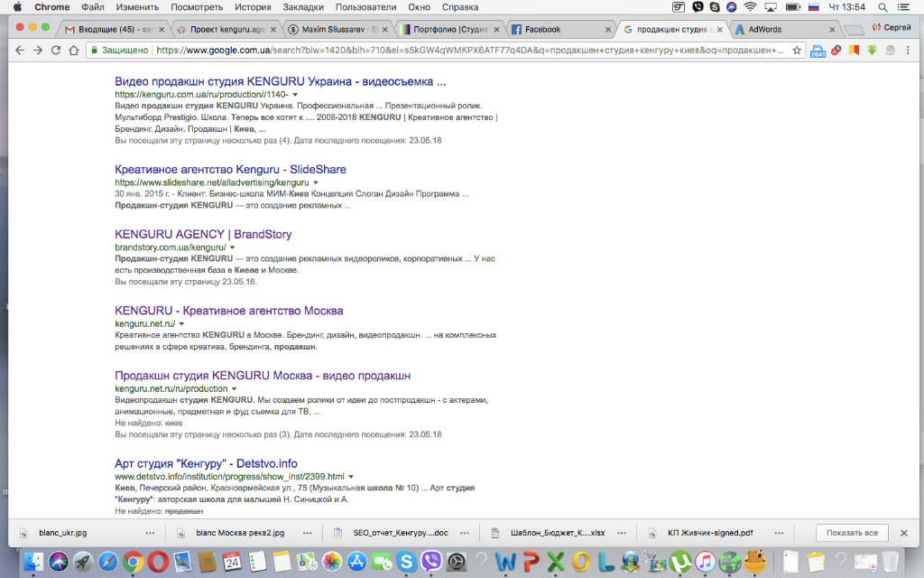Open a new tab in Chrome

[854, 30]
